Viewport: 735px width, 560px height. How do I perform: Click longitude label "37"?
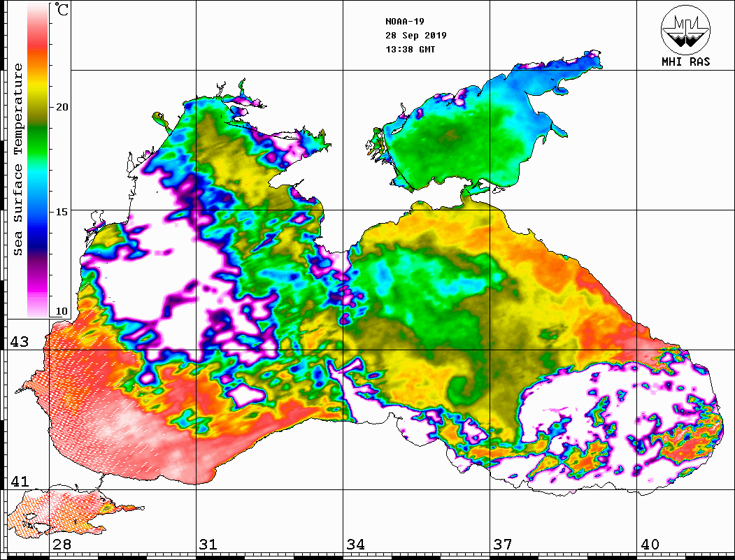click(503, 545)
